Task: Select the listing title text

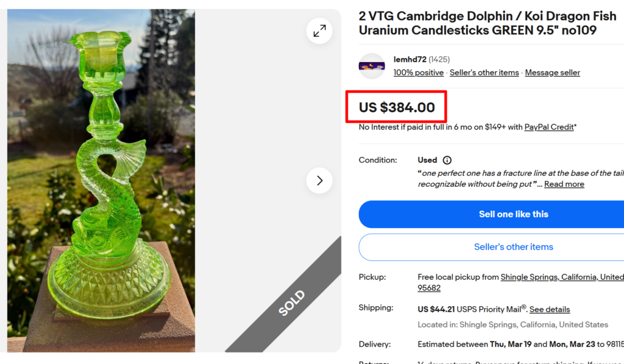Action: click(x=486, y=23)
